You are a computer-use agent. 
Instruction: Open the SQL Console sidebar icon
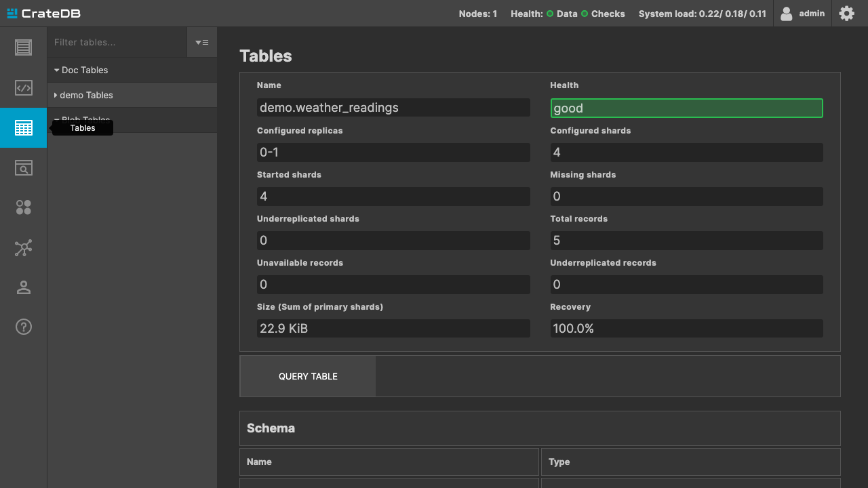[23, 87]
